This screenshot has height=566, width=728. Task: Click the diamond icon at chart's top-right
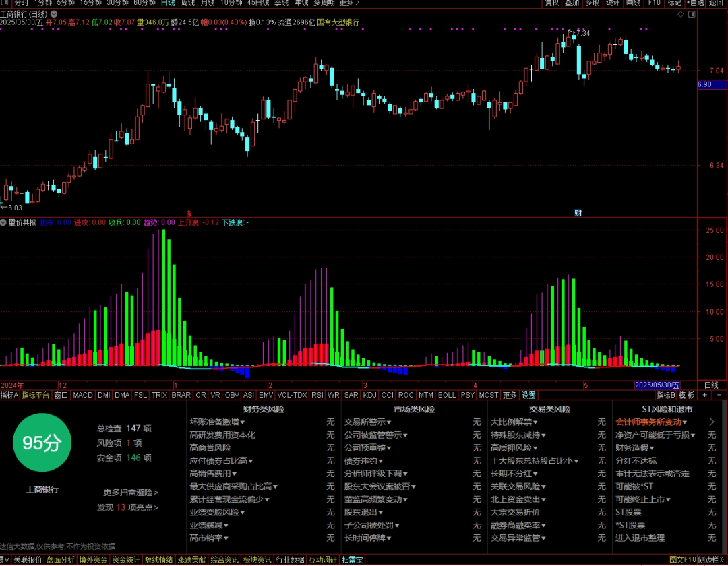(681, 14)
